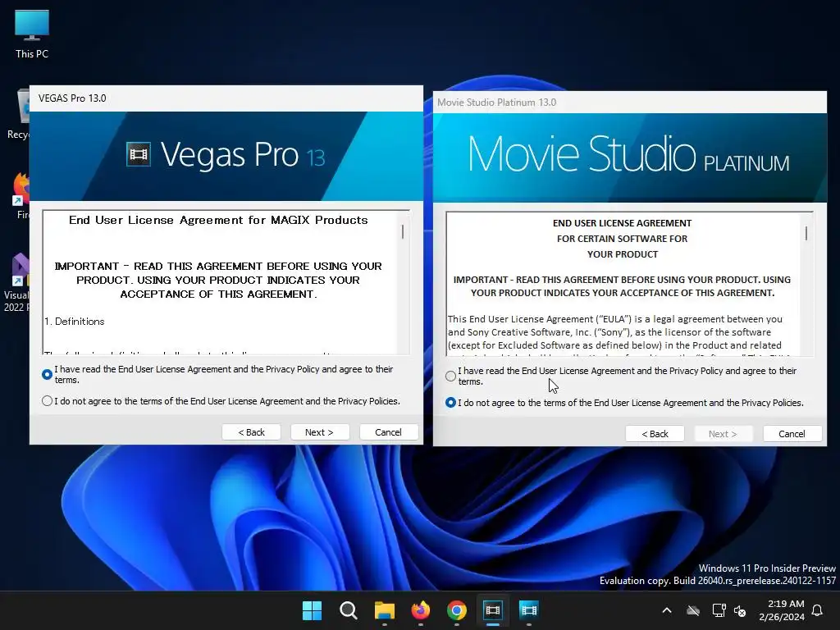The height and width of the screenshot is (630, 840).
Task: Select 'I have read' agreement in VEGAS Pro
Action: point(47,374)
